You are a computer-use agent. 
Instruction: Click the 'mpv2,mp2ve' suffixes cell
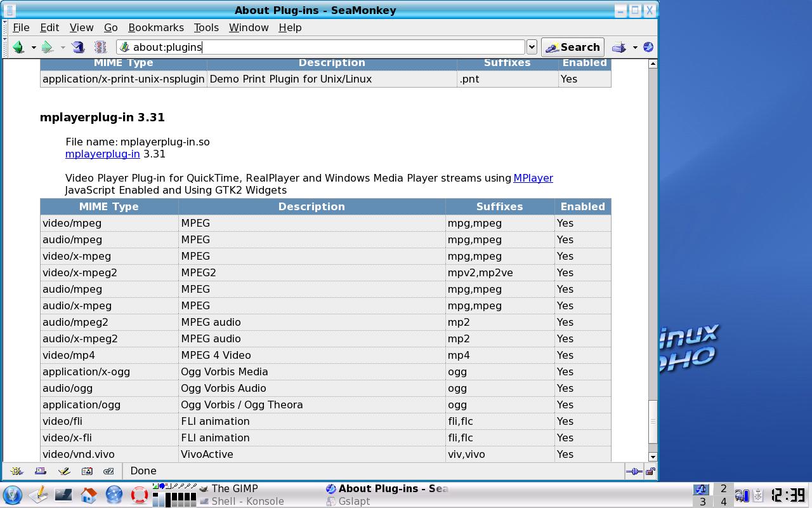tap(500, 272)
